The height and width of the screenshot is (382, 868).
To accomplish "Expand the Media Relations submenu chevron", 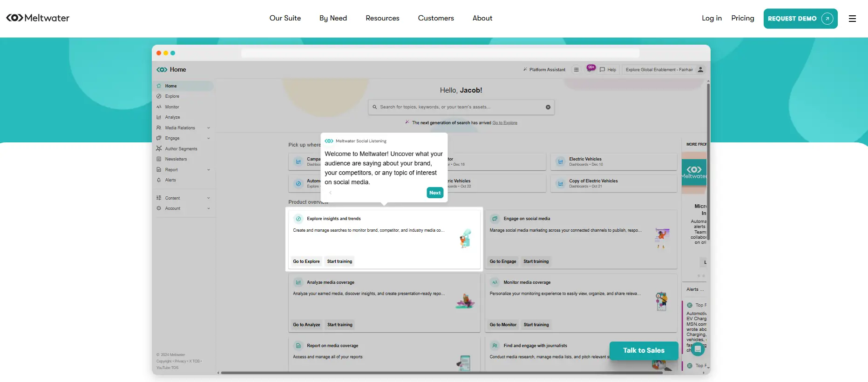I will click(209, 128).
